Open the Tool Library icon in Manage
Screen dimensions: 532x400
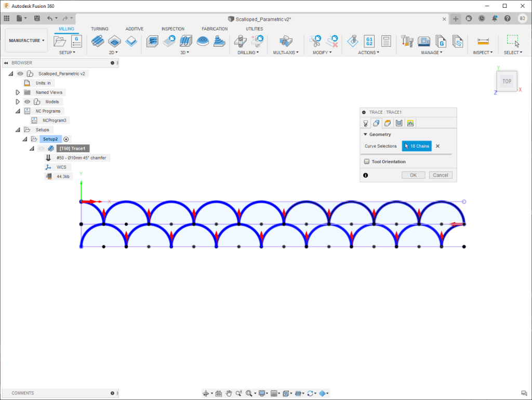click(x=407, y=41)
